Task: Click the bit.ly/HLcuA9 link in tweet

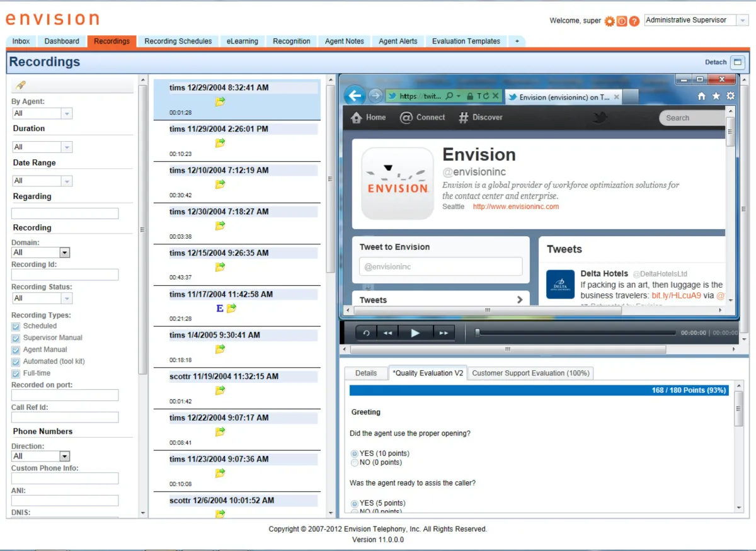Action: 677,295
